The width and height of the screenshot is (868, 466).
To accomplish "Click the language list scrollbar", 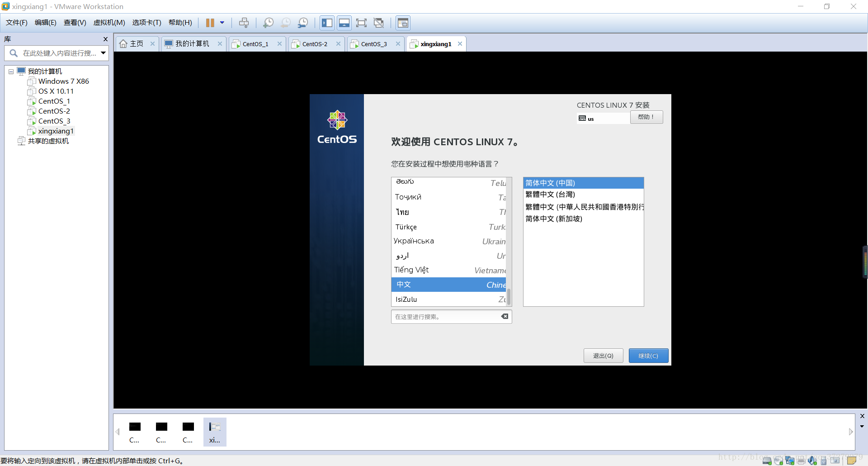I will click(x=509, y=297).
